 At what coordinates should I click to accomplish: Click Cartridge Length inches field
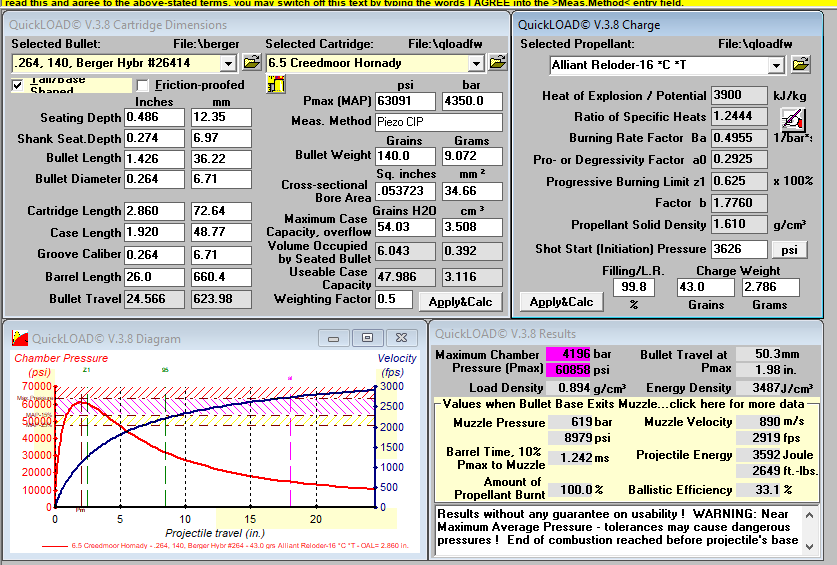pyautogui.click(x=154, y=211)
